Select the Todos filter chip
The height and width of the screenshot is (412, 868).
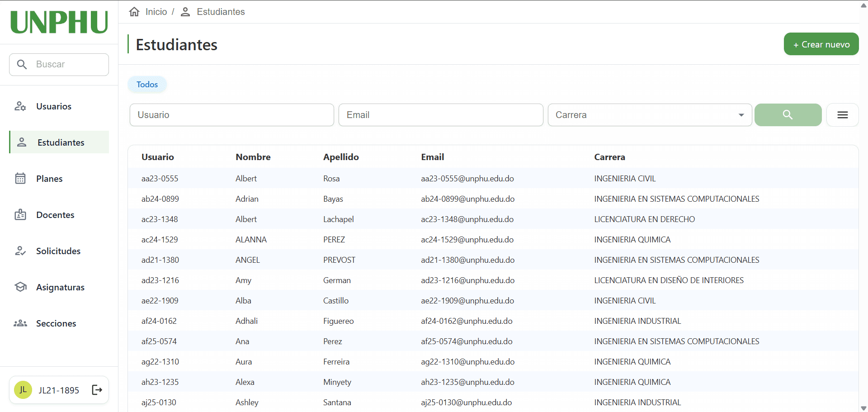point(147,85)
